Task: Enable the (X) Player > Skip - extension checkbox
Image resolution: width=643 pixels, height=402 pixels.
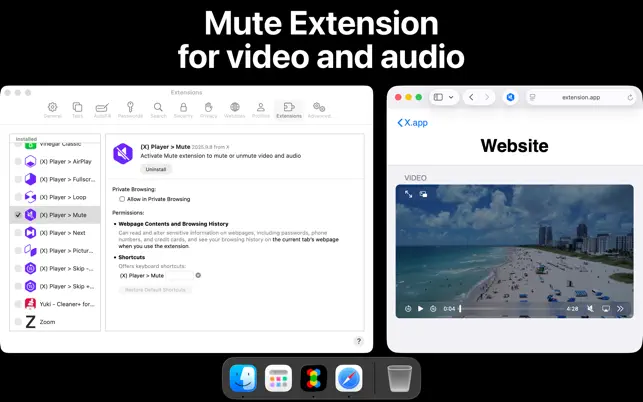Action: [18, 269]
